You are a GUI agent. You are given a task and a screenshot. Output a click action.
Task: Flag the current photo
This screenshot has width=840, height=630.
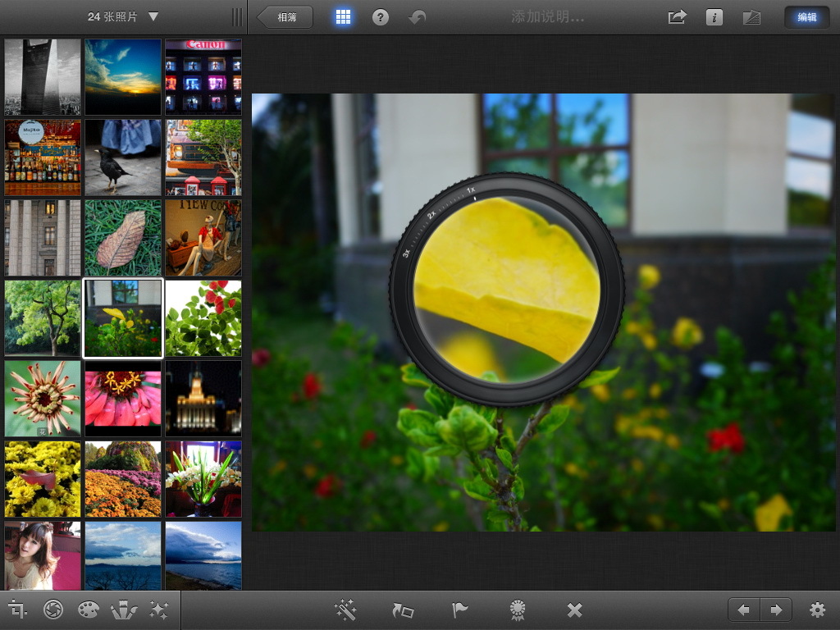tap(459, 609)
